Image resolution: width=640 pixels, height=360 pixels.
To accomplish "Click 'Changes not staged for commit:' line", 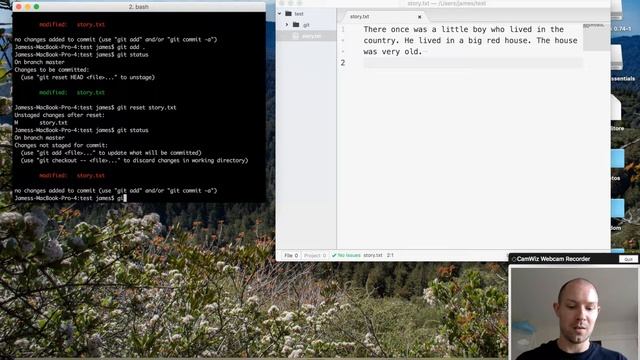I will pos(61,145).
